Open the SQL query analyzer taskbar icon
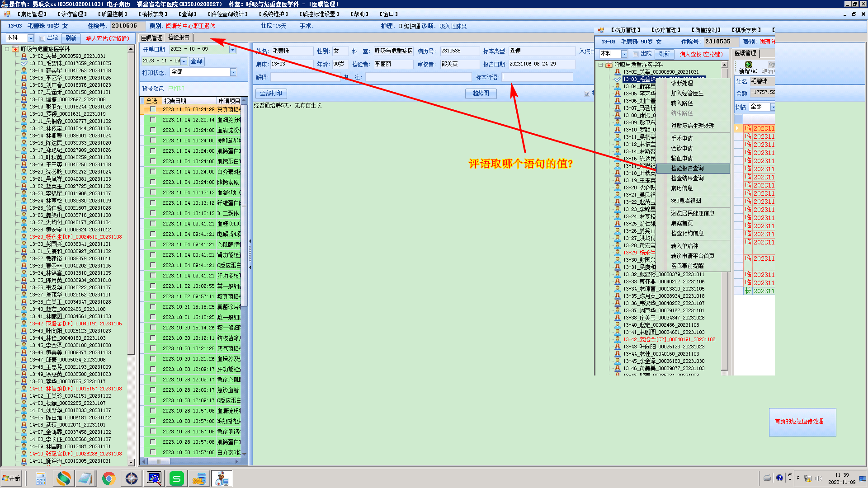 154,478
